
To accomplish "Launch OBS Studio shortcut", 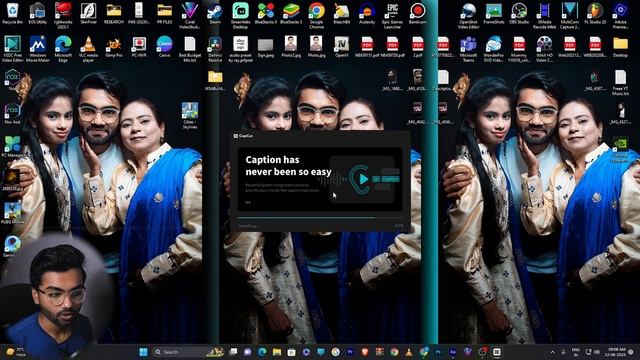I will tap(519, 13).
